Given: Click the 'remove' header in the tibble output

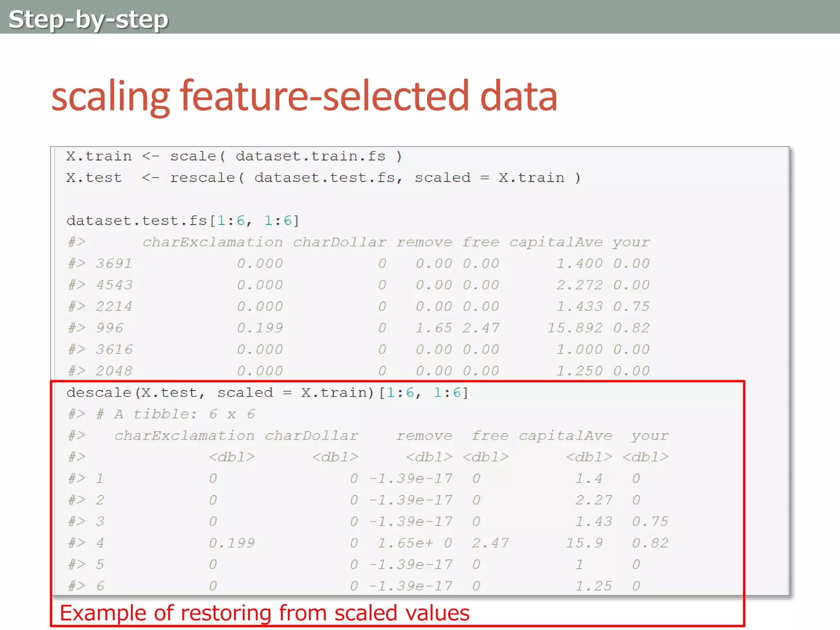Looking at the screenshot, I should pyautogui.click(x=424, y=436).
